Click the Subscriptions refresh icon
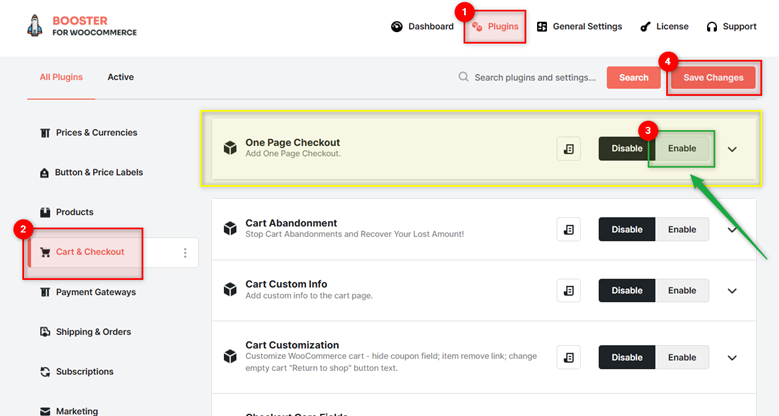 [45, 372]
